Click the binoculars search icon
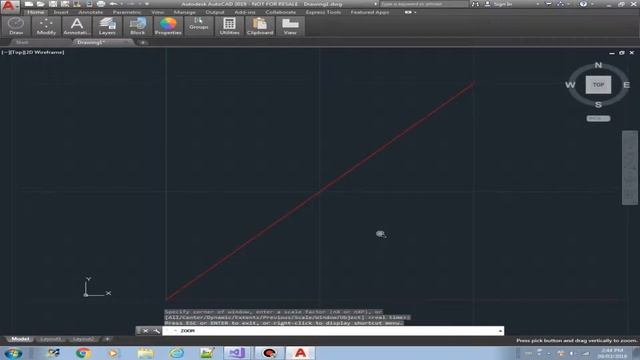The image size is (640, 360). click(x=475, y=4)
